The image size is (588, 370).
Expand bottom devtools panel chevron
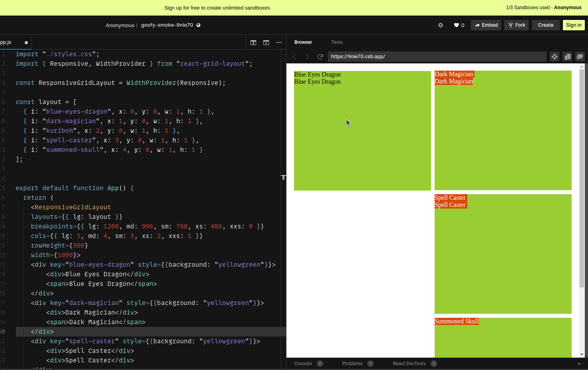click(x=579, y=364)
